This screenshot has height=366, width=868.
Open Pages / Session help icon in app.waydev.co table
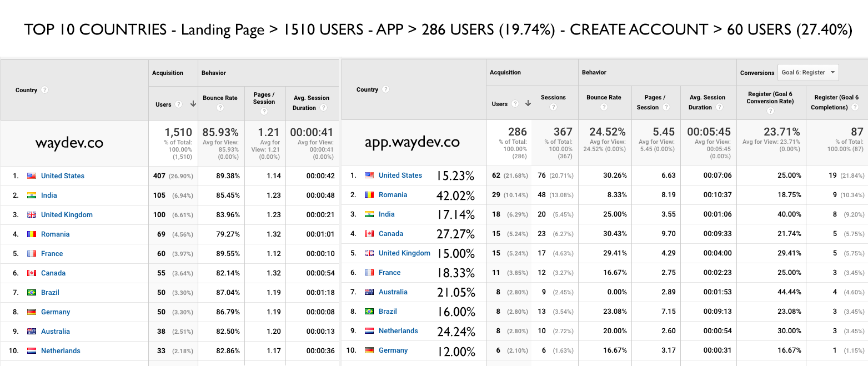pos(665,107)
